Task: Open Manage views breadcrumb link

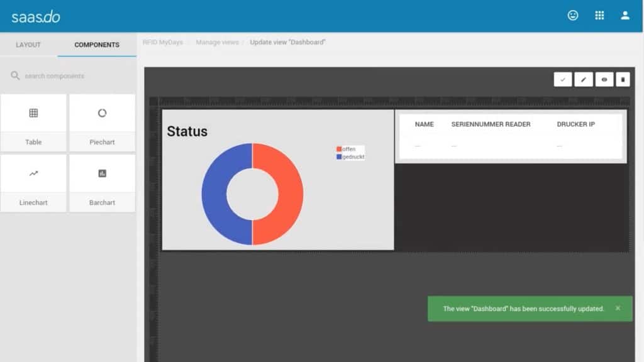Action: pyautogui.click(x=217, y=43)
